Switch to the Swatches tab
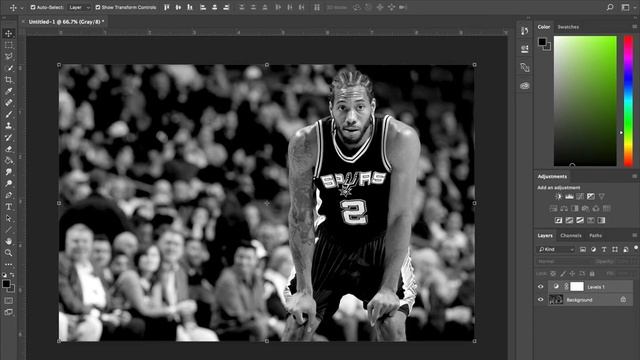Viewport: 640px width, 360px height. point(568,27)
